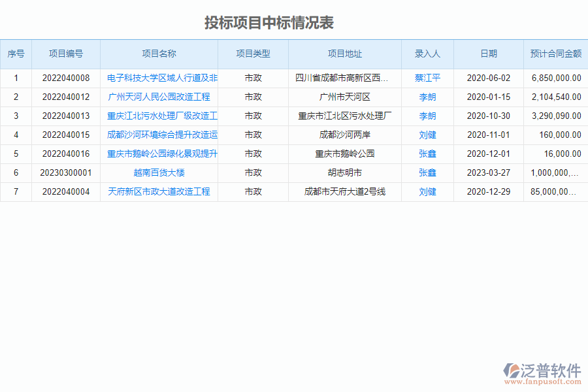The height and width of the screenshot is (392, 588).
Task: Click the 项目名称 column header
Action: point(159,54)
